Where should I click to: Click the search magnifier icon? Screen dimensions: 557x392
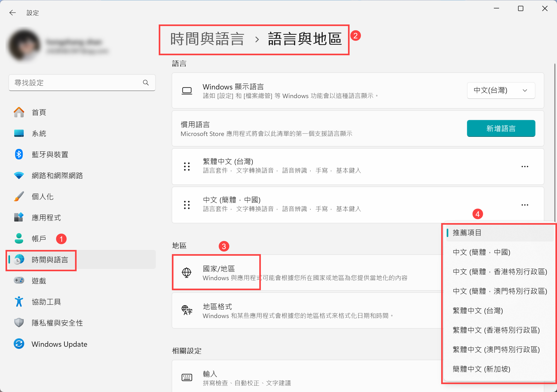tap(146, 83)
